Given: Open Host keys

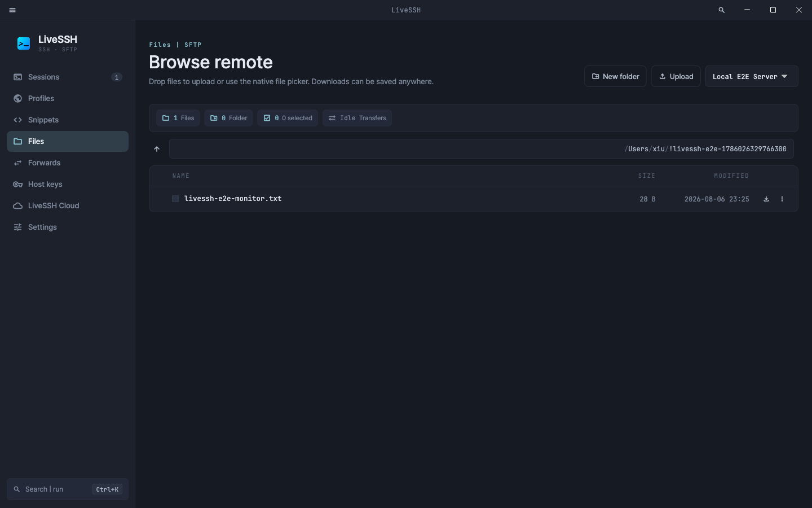Looking at the screenshot, I should point(68,185).
